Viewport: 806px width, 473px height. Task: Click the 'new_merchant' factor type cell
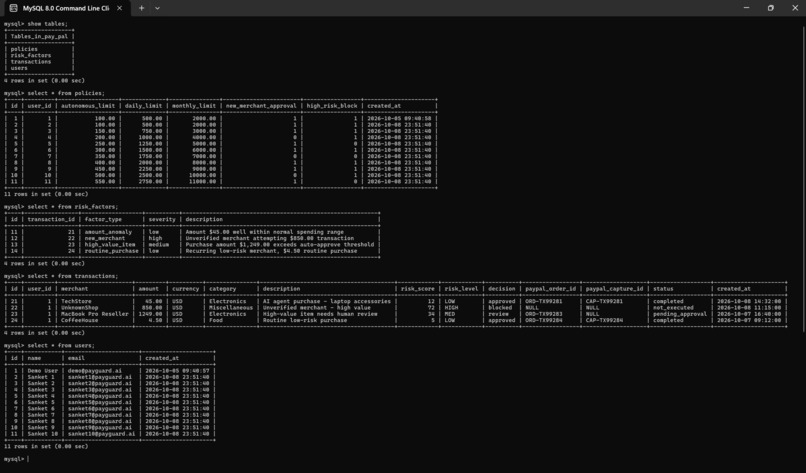point(105,238)
